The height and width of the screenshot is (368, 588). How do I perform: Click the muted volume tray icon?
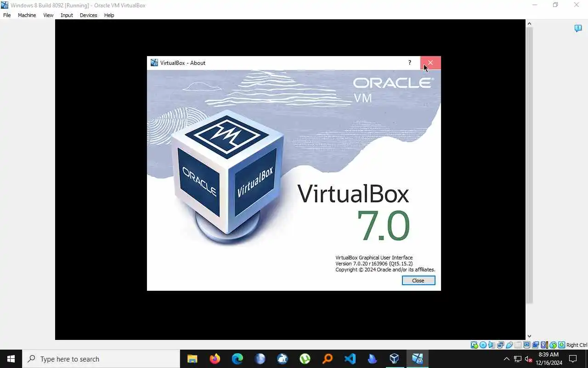[x=528, y=359]
